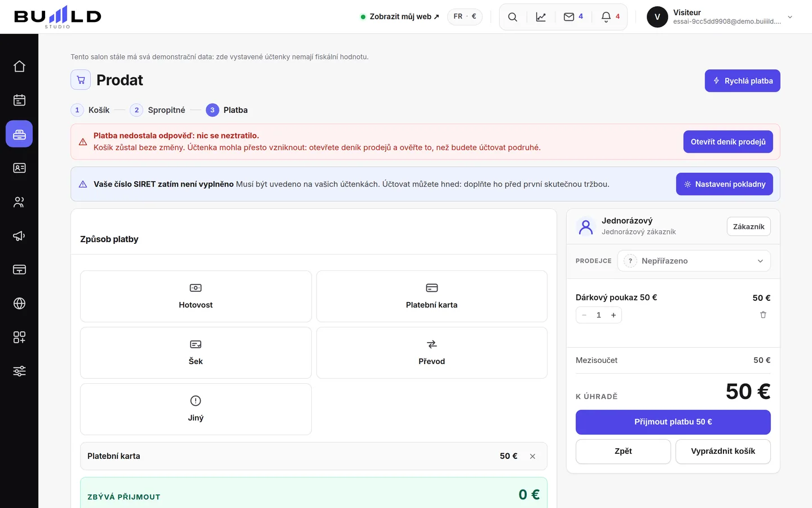812x508 pixels.
Task: Click the Prodat cart icon beside title
Action: 81,80
